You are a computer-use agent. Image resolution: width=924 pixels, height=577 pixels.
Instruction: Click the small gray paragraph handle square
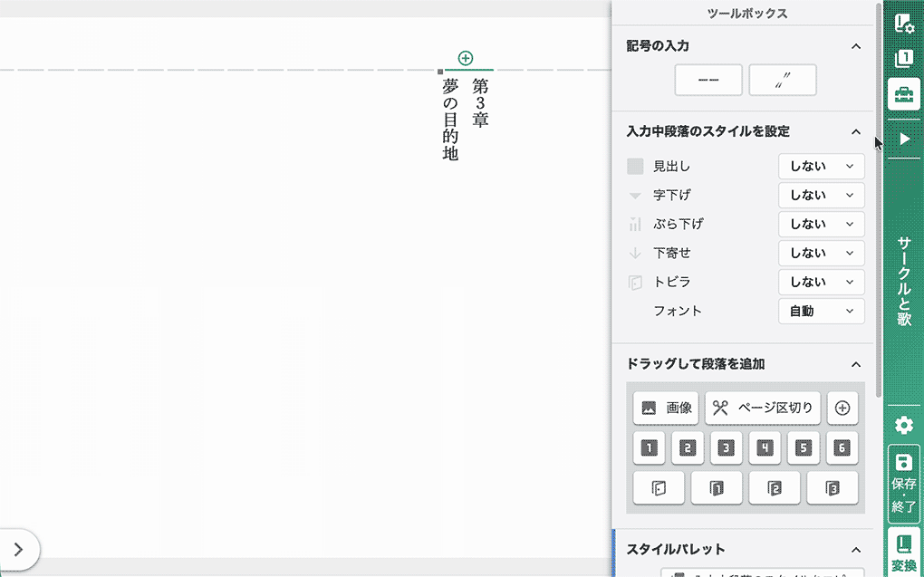pos(440,72)
